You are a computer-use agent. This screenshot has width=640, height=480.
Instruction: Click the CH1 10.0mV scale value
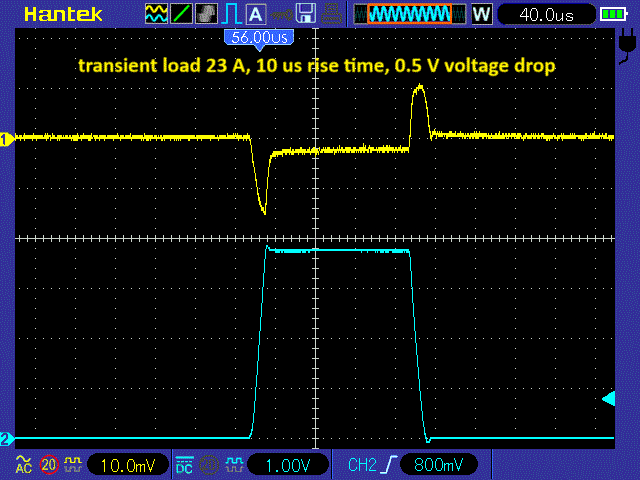128,465
